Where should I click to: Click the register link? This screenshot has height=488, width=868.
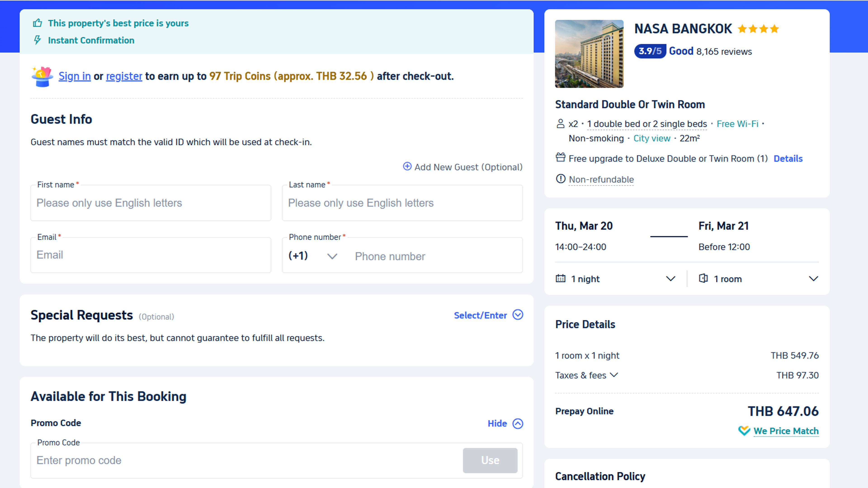[124, 76]
